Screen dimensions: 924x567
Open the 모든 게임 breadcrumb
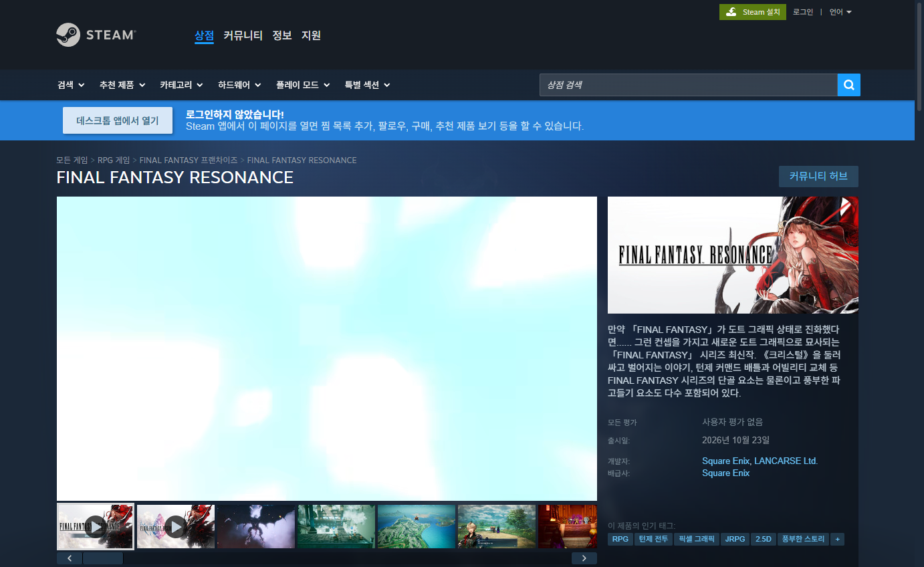[72, 160]
